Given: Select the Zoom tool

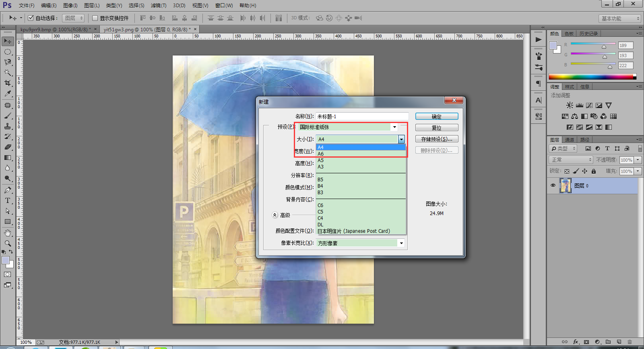Looking at the screenshot, I should [8, 244].
